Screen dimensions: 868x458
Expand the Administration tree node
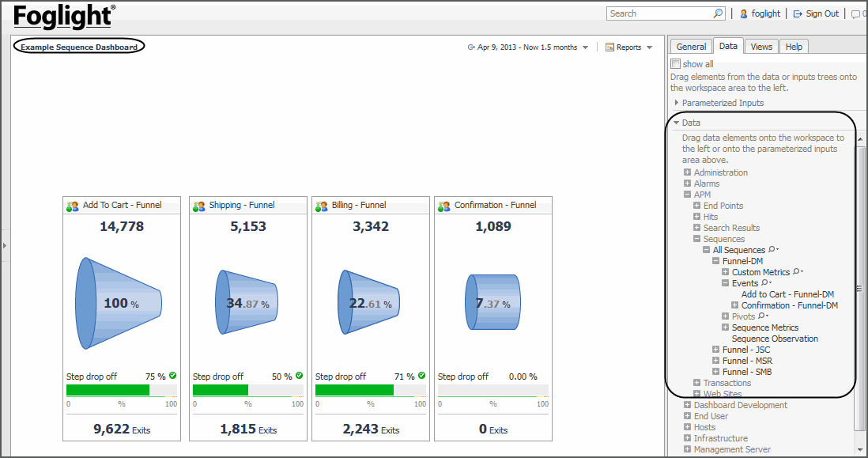[687, 172]
